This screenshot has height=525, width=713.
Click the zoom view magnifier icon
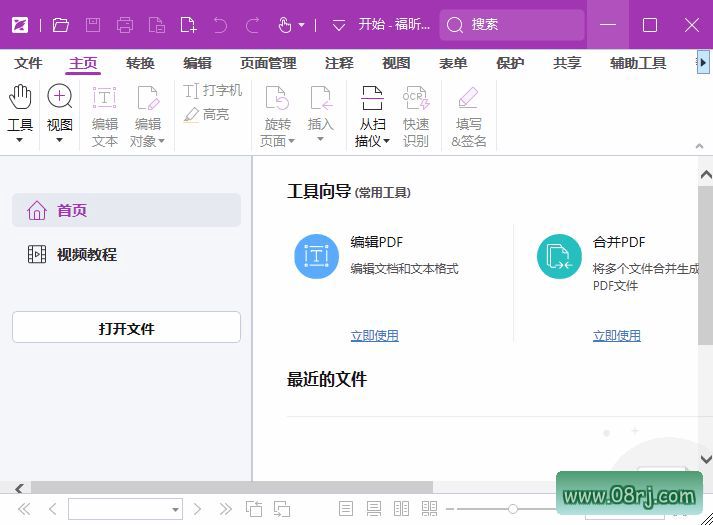click(60, 97)
